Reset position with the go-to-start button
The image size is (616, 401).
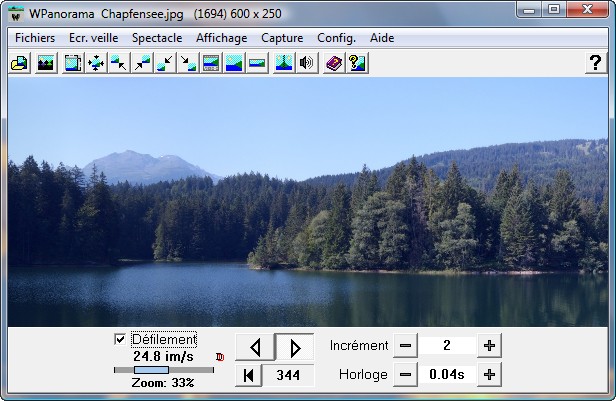pos(248,375)
